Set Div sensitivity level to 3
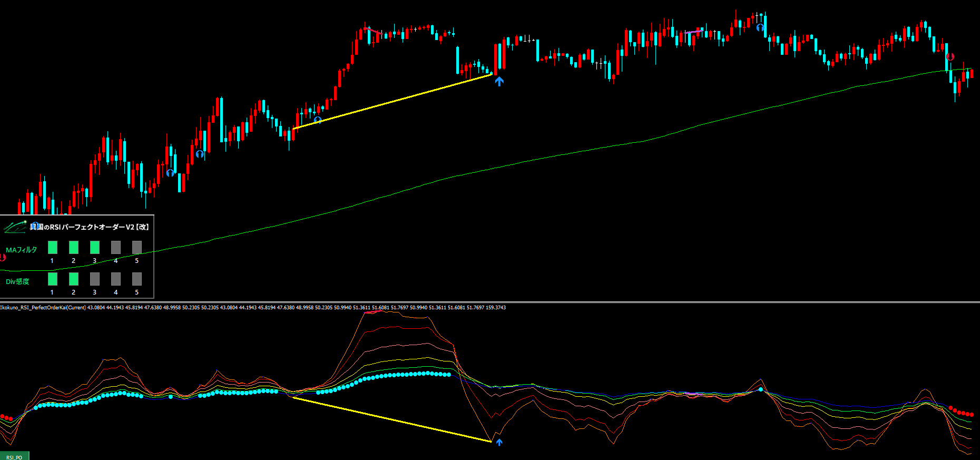 (x=95, y=279)
